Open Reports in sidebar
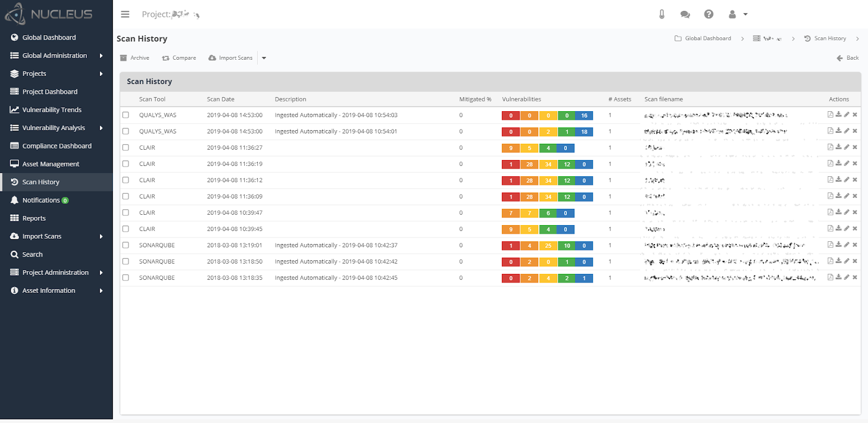Image resolution: width=868 pixels, height=423 pixels. 56,218
